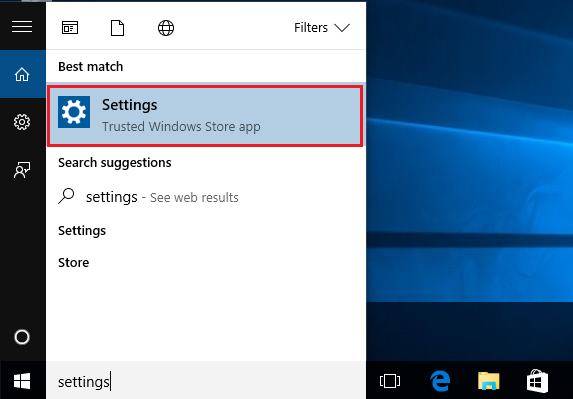Image resolution: width=573 pixels, height=399 pixels.
Task: Filter search results by Documents icon
Action: pos(117,28)
